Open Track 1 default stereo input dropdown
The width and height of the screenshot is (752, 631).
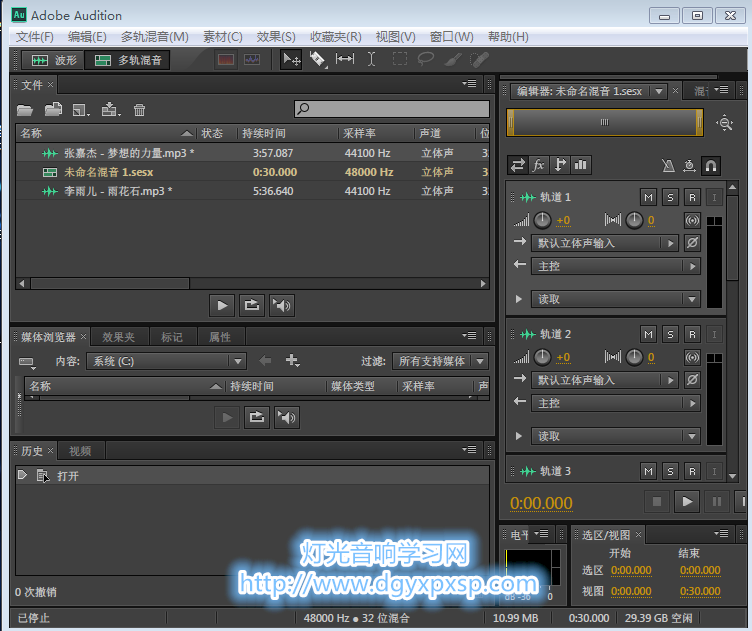point(605,243)
